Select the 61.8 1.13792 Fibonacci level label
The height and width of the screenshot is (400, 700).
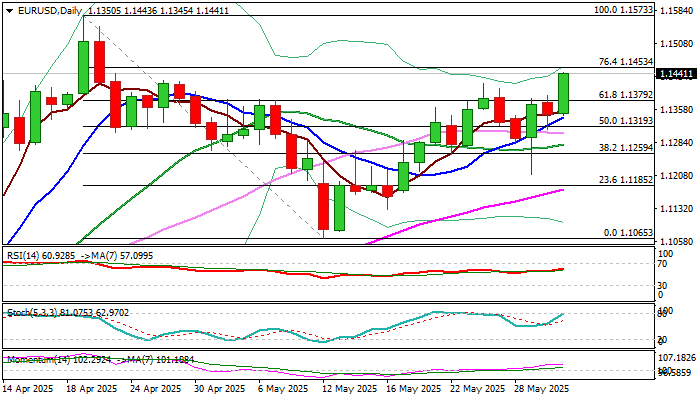(x=626, y=95)
